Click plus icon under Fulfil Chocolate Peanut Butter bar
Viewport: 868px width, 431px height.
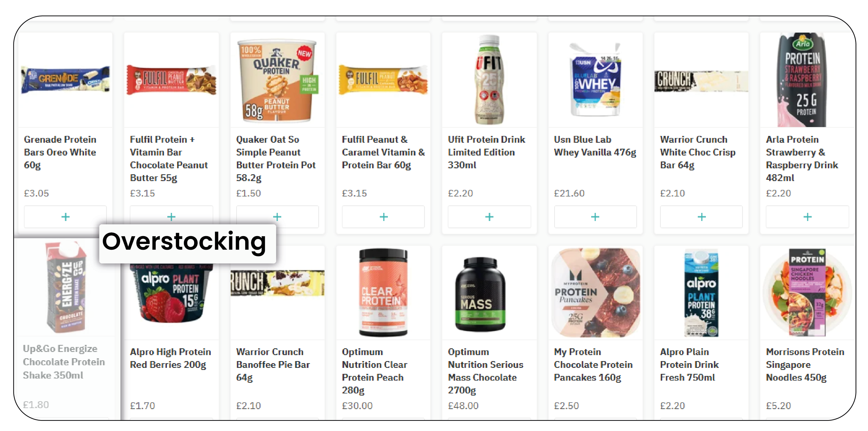(171, 216)
